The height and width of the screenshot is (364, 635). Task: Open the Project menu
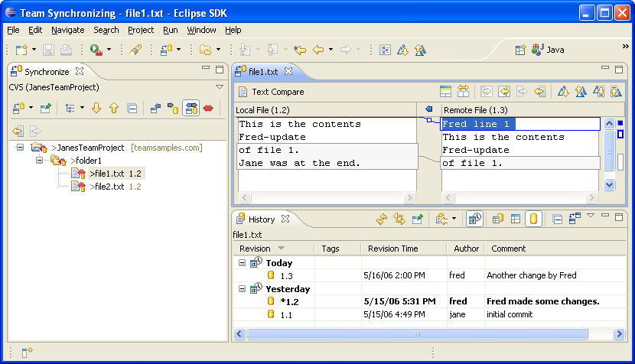click(x=141, y=30)
